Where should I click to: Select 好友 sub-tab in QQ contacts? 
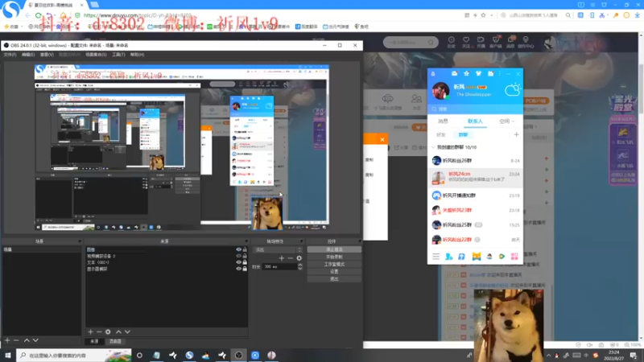point(440,134)
